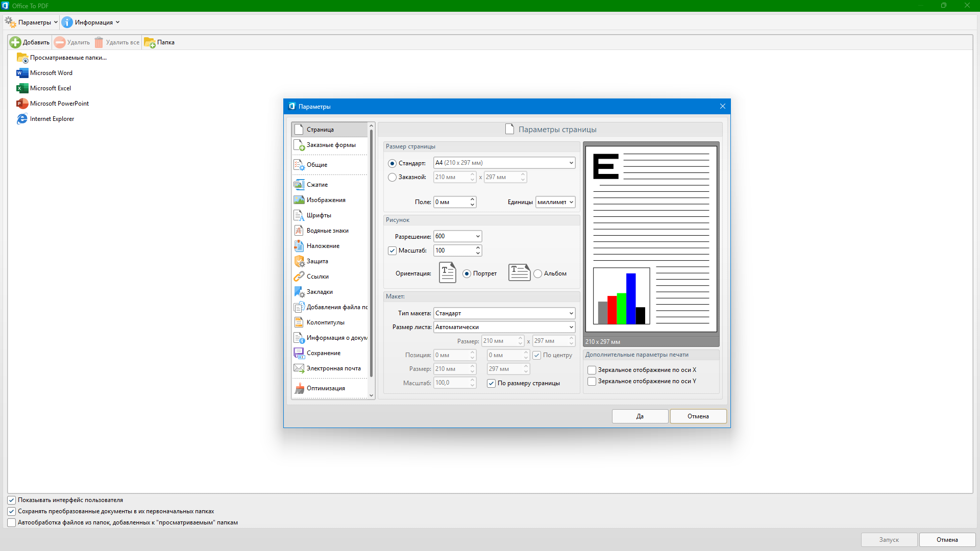Select the Альбом landscape orientation radio
Image resolution: width=980 pixels, height=551 pixels.
[x=538, y=274]
